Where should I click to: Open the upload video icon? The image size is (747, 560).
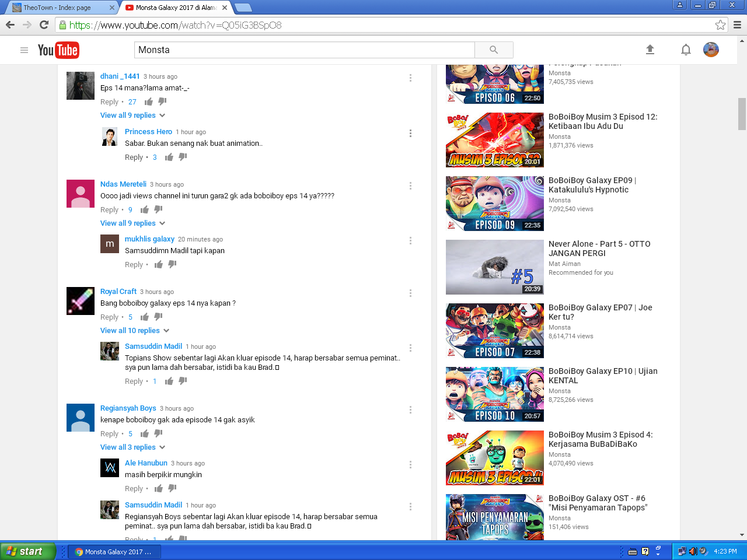tap(650, 50)
